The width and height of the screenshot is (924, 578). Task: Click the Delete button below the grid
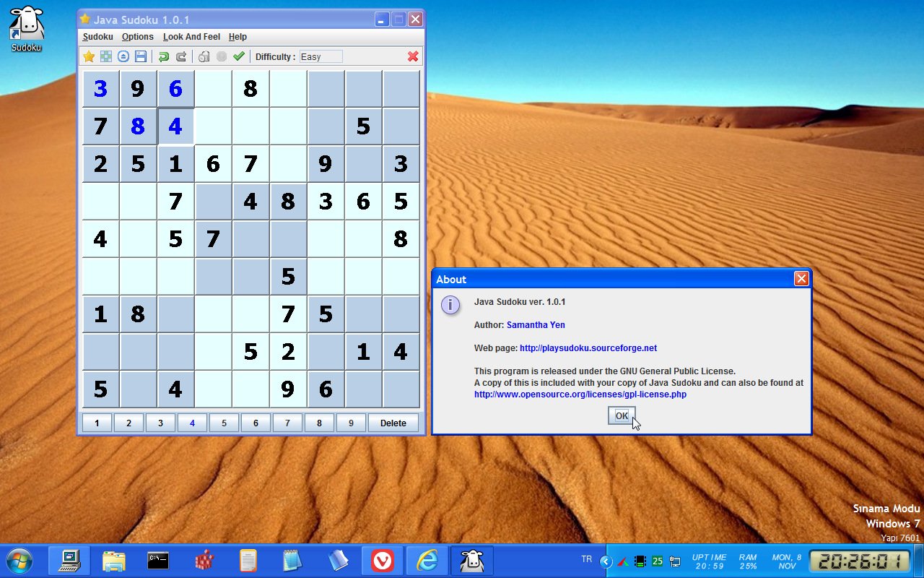[393, 423]
